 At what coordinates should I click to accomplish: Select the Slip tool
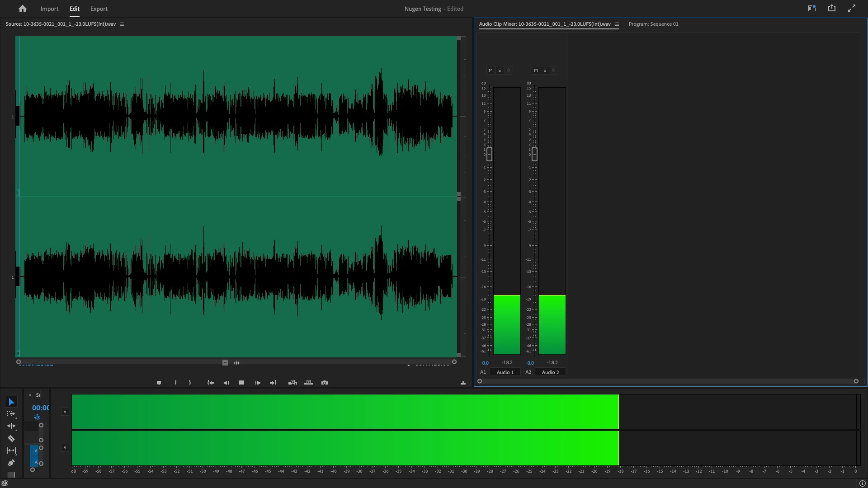pos(11,450)
